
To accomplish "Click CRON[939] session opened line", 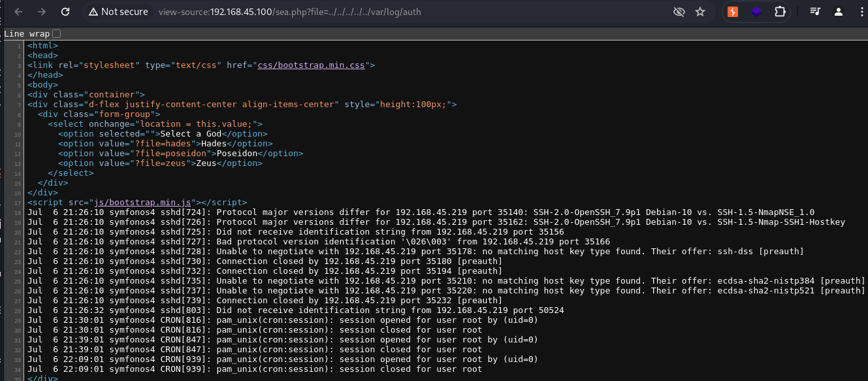I will 283,359.
